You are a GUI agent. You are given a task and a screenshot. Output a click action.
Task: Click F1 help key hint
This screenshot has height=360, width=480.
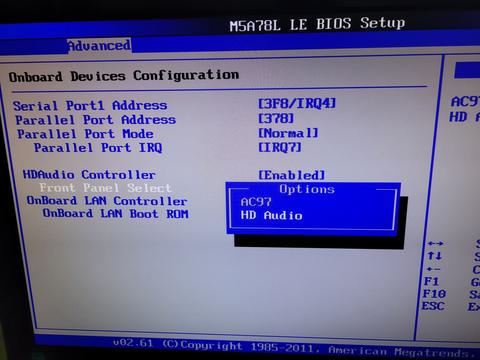coord(431,282)
